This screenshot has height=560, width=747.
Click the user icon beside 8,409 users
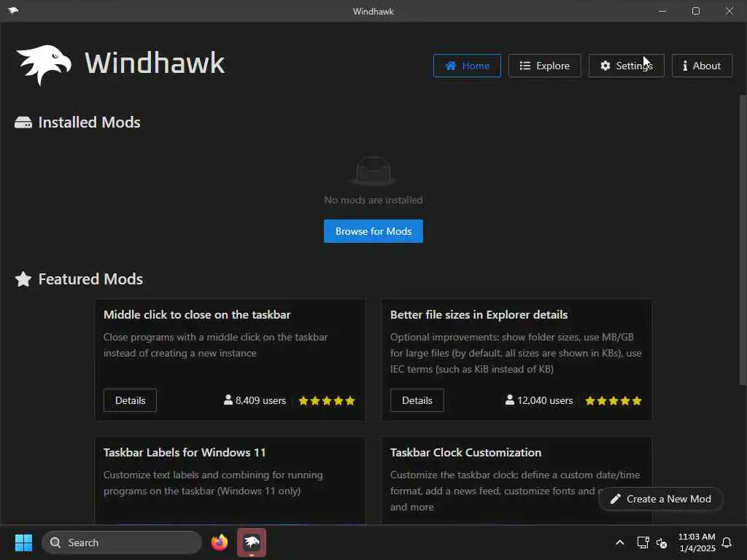click(228, 400)
